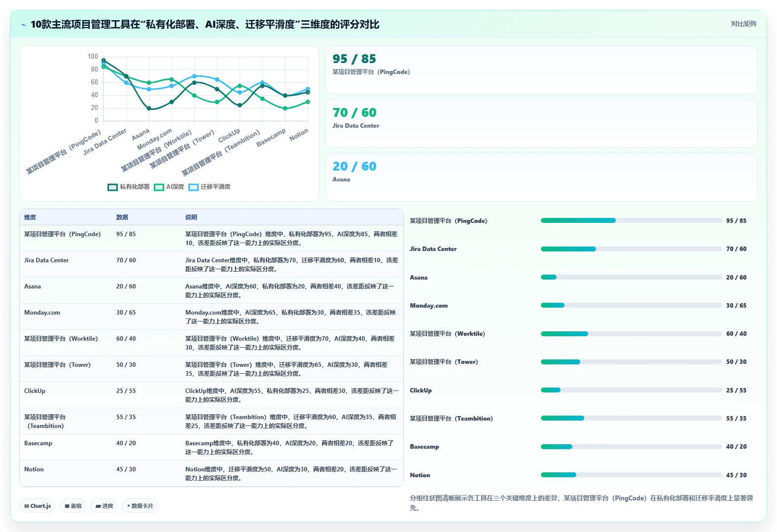
Task: Click the 进度 tag
Action: [x=104, y=506]
